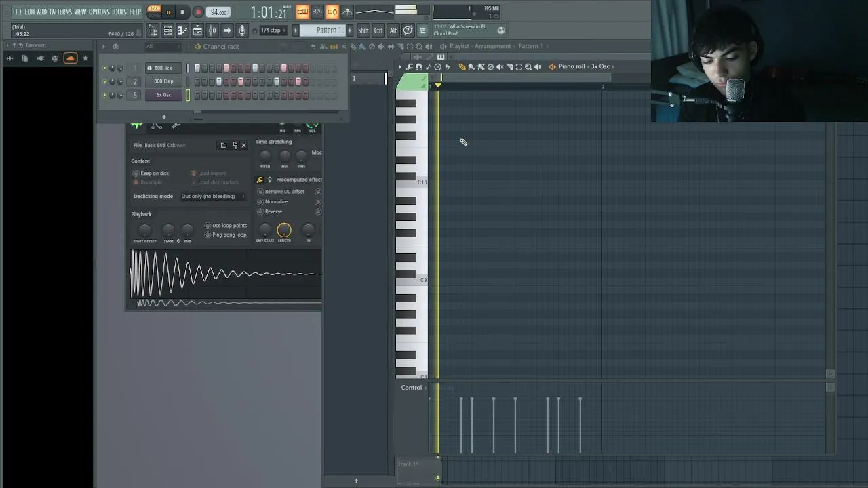Click the open folder icon beside sample file
Screen dimensions: 868x488
[x=223, y=145]
